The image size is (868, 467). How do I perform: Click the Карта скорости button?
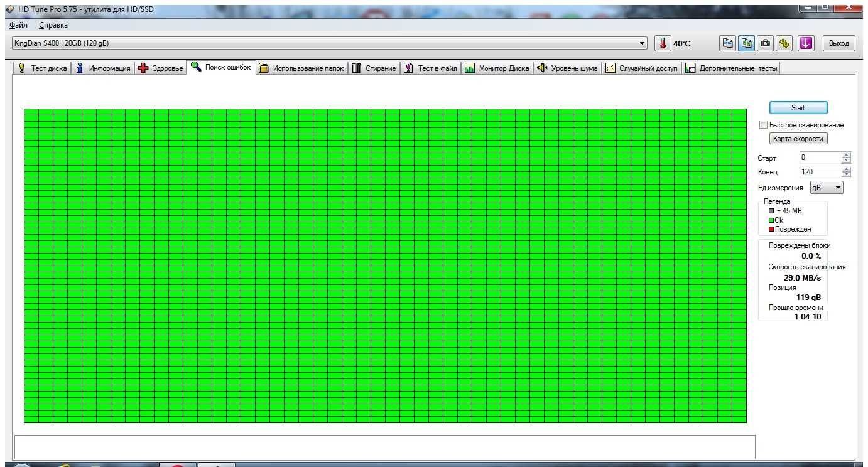[798, 139]
